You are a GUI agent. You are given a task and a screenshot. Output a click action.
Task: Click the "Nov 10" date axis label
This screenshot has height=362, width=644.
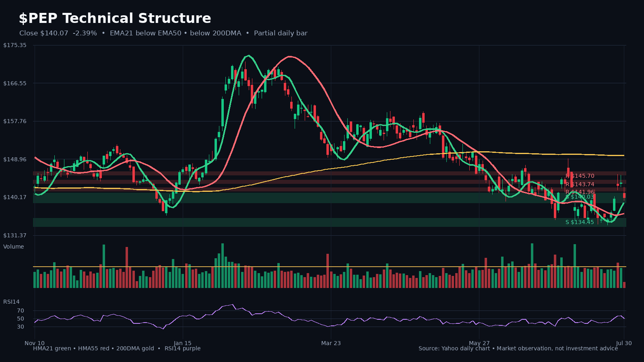point(35,343)
